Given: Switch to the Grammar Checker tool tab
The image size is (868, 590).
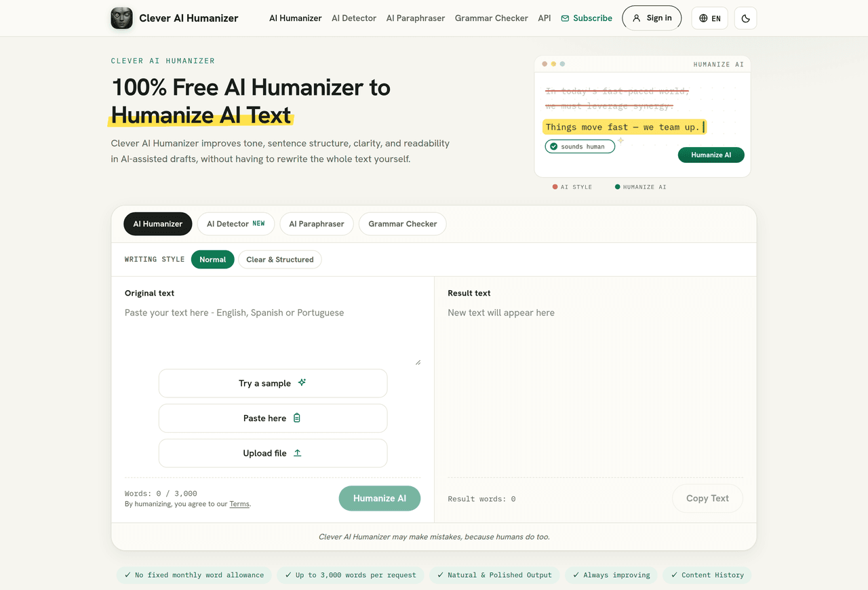Looking at the screenshot, I should pos(403,224).
